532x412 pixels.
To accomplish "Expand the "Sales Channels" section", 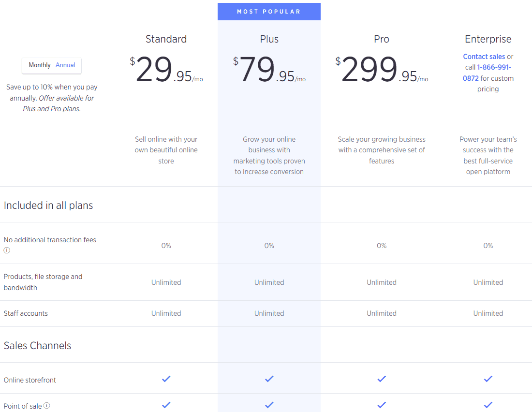I will [x=37, y=345].
